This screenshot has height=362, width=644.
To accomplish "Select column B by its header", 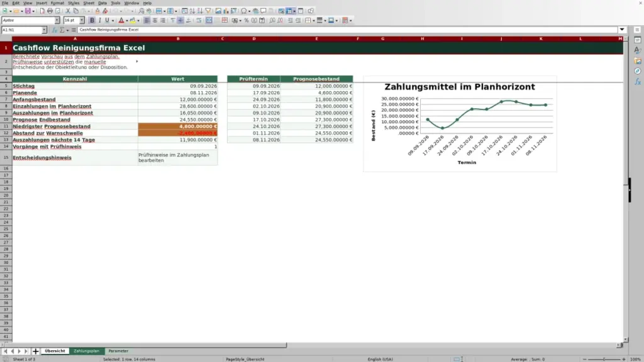I will 178,39.
